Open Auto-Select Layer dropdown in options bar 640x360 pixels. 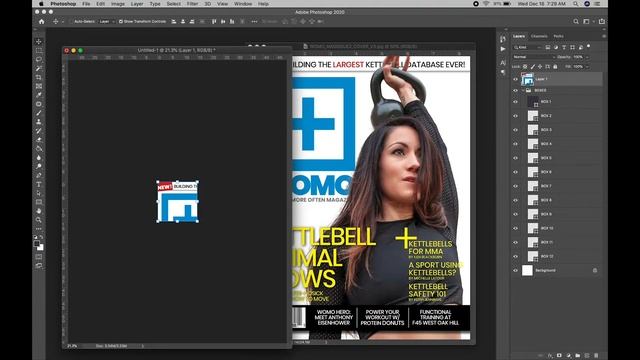pyautogui.click(x=106, y=22)
